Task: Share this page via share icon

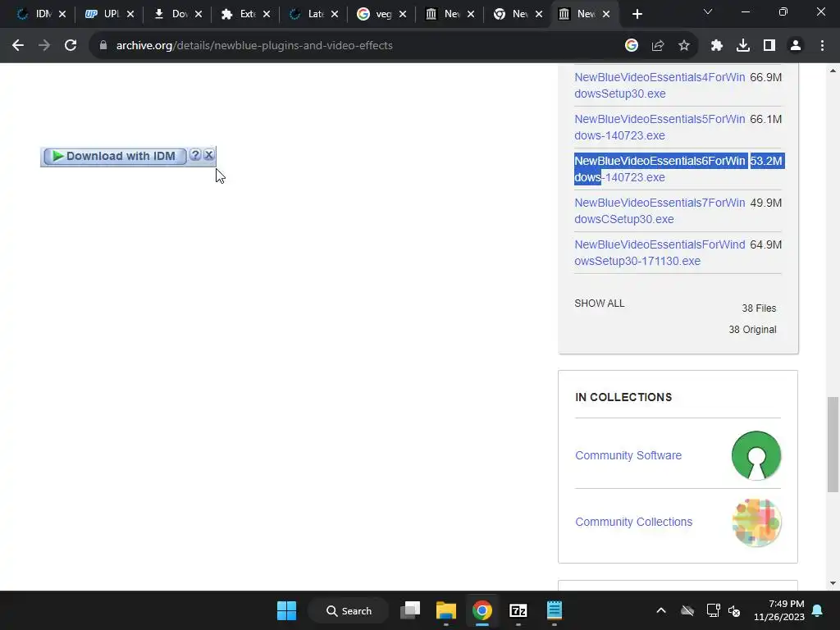Action: [658, 46]
